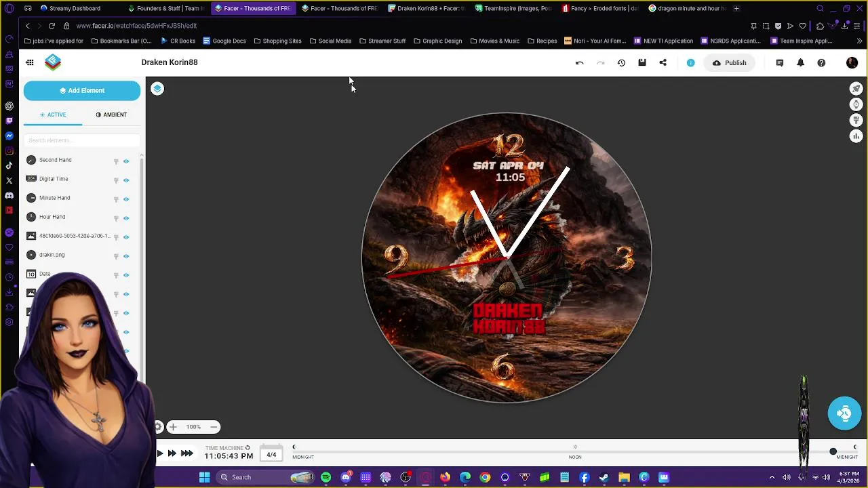Open the apps grid menu icon
Viewport: 868px width, 488px height.
pyautogui.click(x=30, y=62)
